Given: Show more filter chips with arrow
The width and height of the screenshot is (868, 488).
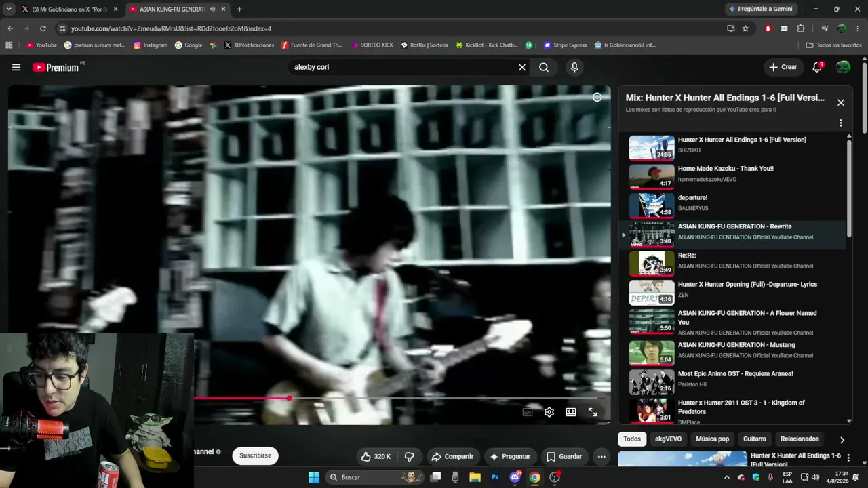Looking at the screenshot, I should (842, 440).
